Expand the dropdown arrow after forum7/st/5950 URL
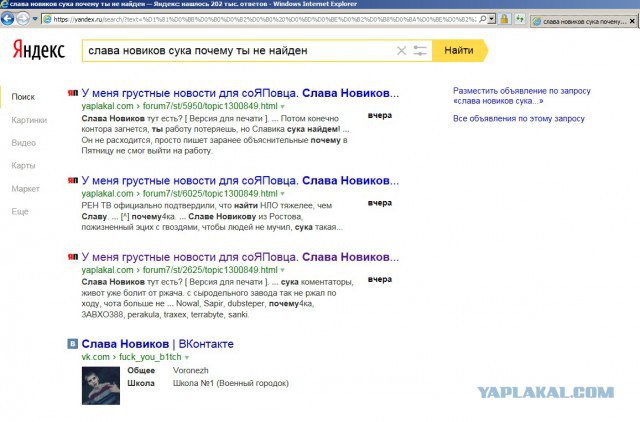 pyautogui.click(x=282, y=107)
